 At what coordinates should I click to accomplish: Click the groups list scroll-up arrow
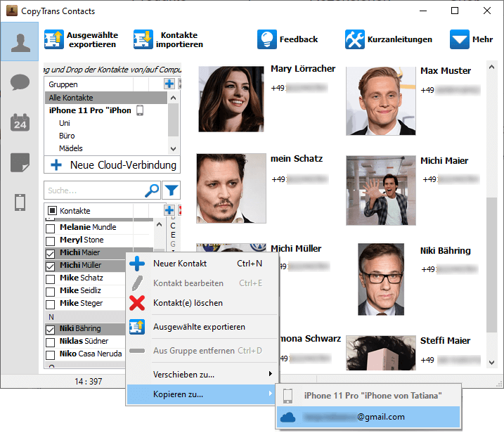(x=173, y=98)
